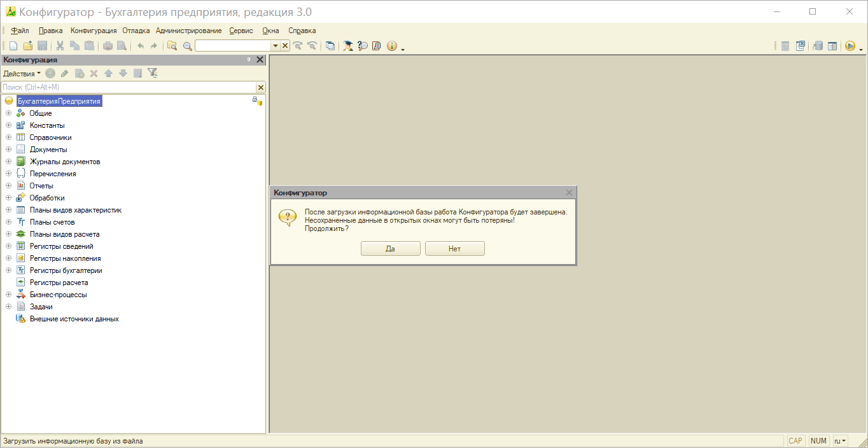The width and height of the screenshot is (868, 448).
Task: Open the Файл menu
Action: coord(20,31)
